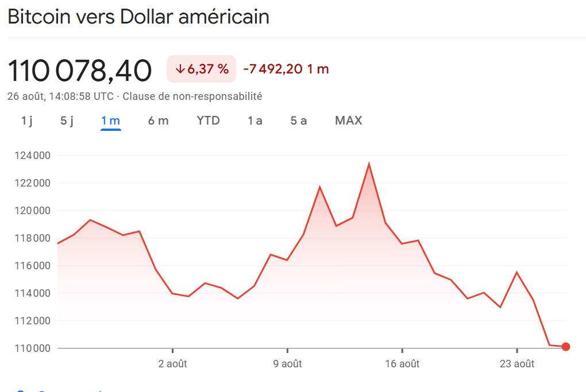
Task: Click the red endpoint dot on the chart
Action: pyautogui.click(x=565, y=346)
